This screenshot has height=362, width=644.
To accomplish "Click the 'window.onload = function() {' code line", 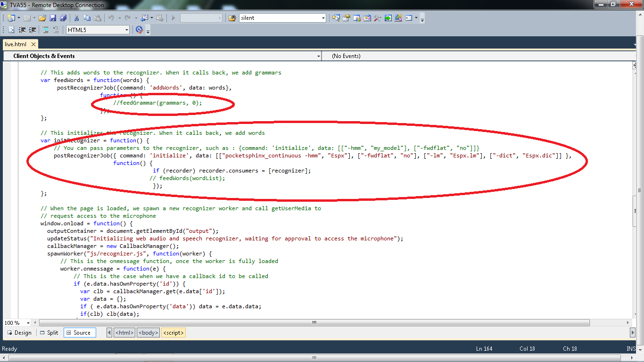I will (87, 223).
